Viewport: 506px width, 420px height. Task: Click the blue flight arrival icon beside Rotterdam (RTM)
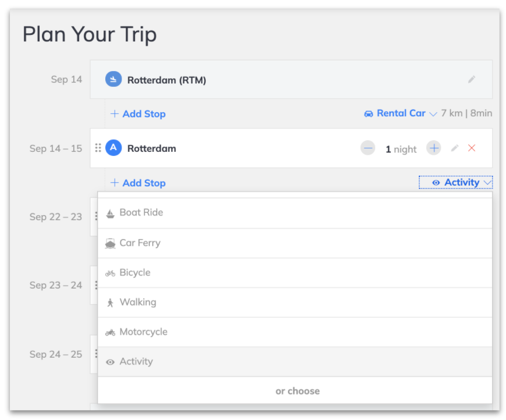(113, 80)
